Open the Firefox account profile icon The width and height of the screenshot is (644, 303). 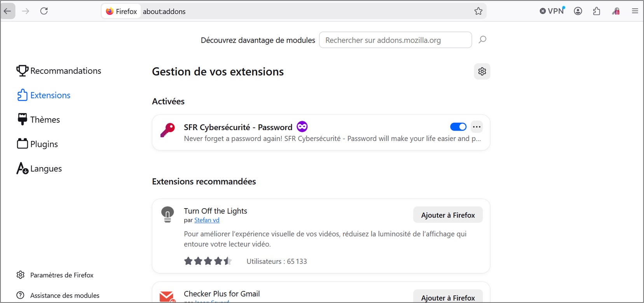(578, 11)
